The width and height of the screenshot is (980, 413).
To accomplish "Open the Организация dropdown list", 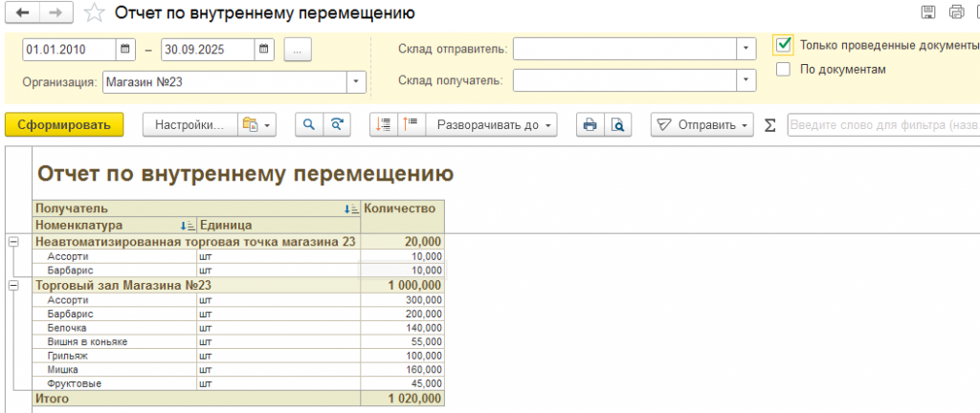I will (x=356, y=81).
